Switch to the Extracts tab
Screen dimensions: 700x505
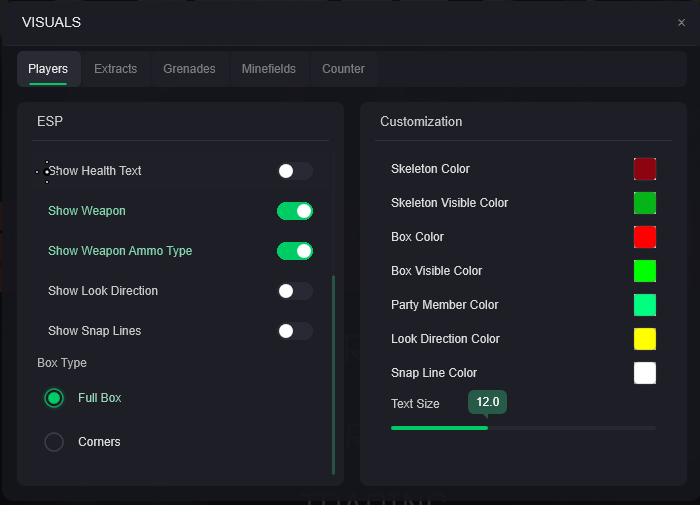(x=115, y=69)
